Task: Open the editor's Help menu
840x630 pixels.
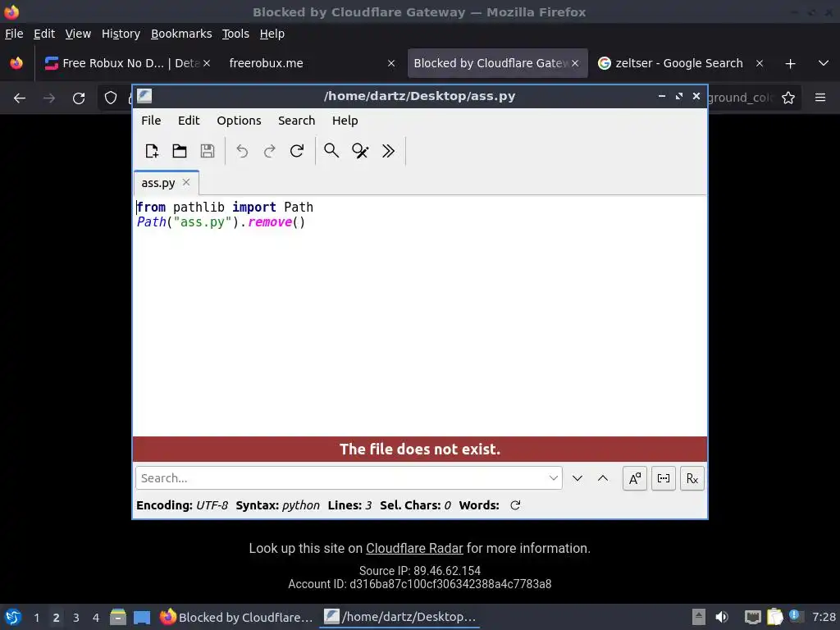Action: click(x=345, y=121)
